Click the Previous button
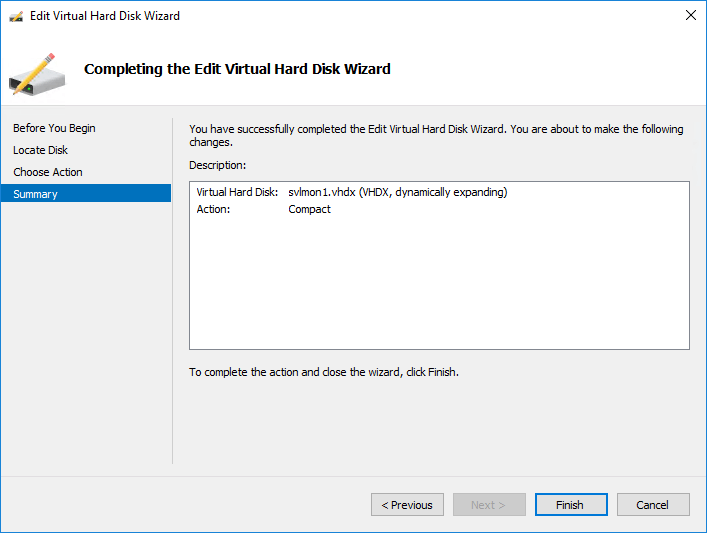Image resolution: width=707 pixels, height=533 pixels. (x=407, y=505)
